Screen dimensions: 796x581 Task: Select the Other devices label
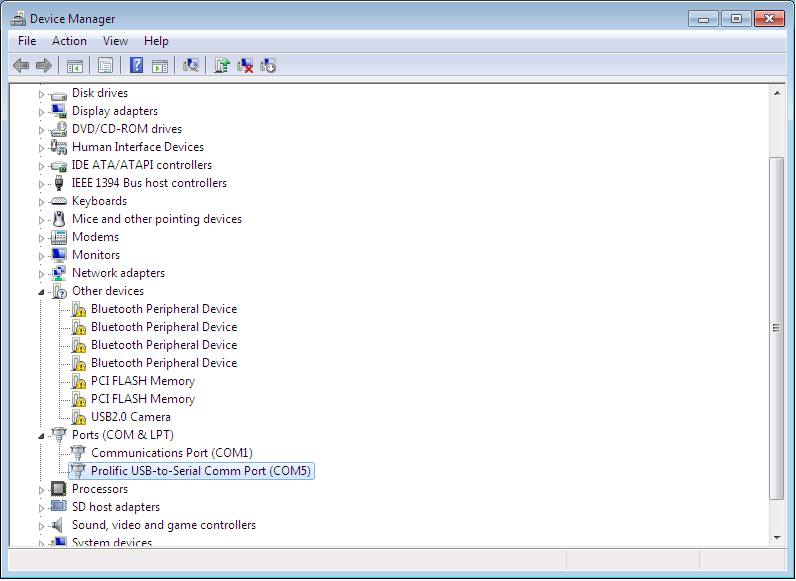(x=108, y=291)
